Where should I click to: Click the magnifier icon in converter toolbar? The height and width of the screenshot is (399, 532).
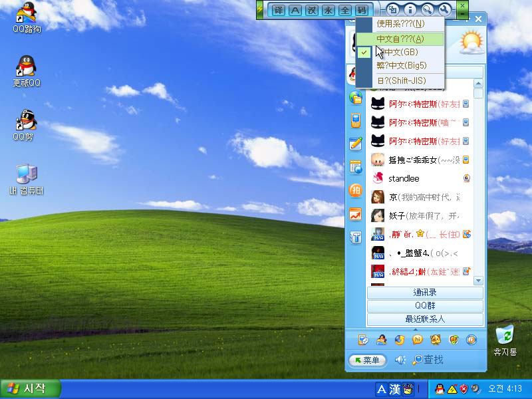pyautogui.click(x=427, y=9)
